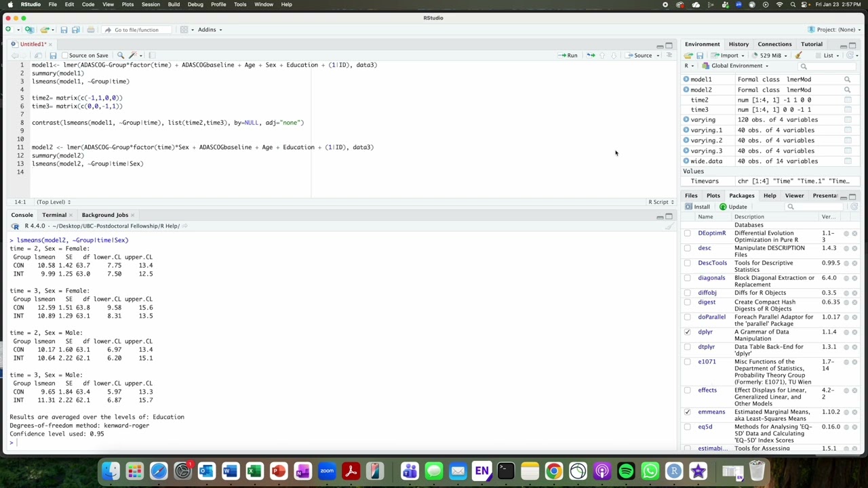Switch to the Connections tab

pos(774,44)
